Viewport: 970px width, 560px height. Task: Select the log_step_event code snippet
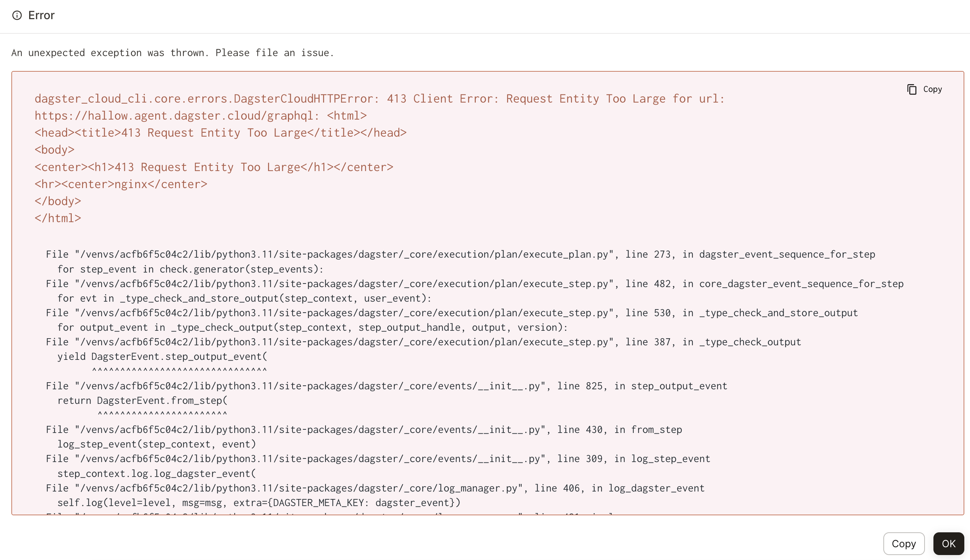point(157,444)
